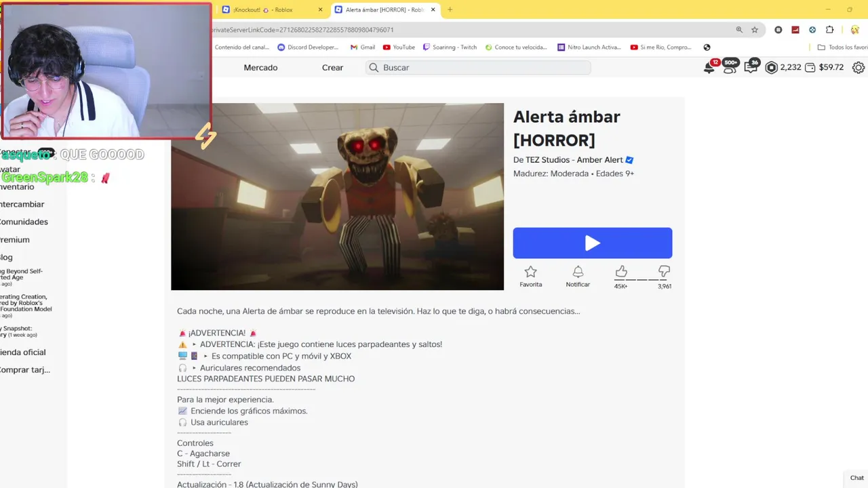Image resolution: width=868 pixels, height=488 pixels.
Task: Open the Si me Rio, Compro bookmark
Action: [660, 47]
